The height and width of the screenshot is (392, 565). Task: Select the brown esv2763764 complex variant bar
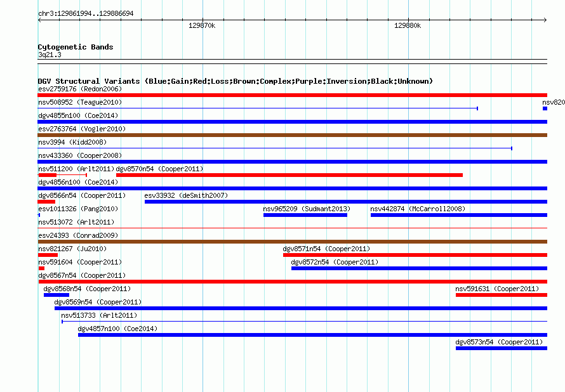pyautogui.click(x=292, y=135)
